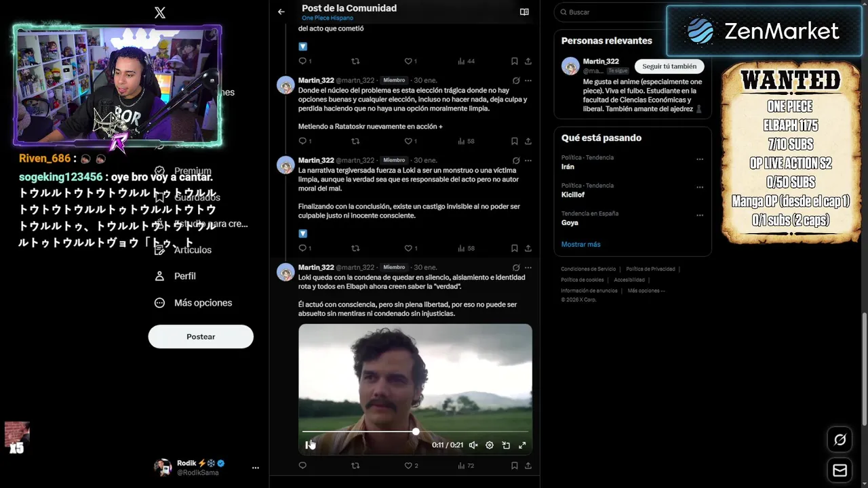
Task: Expand footer 'Más opciones ···' link
Action: pyautogui.click(x=646, y=291)
